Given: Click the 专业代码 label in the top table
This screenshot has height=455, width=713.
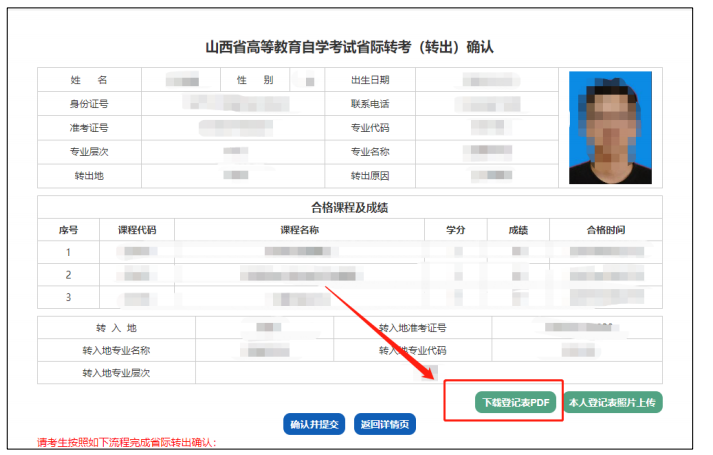Looking at the screenshot, I should pyautogui.click(x=370, y=128).
